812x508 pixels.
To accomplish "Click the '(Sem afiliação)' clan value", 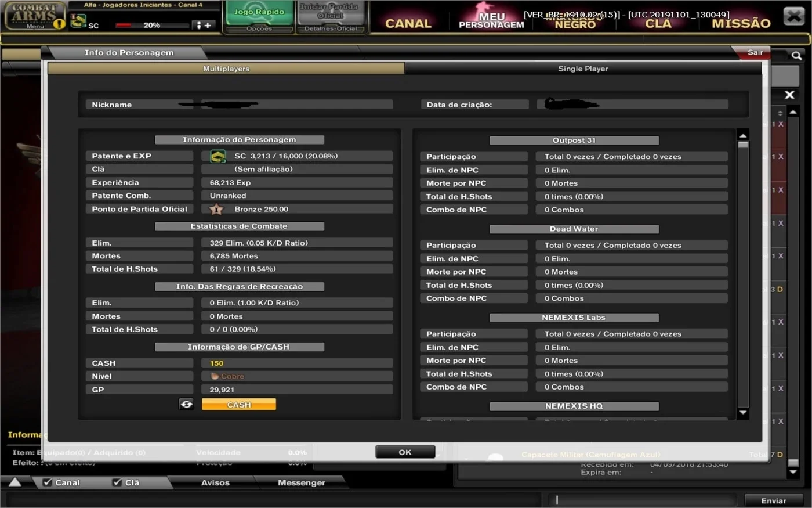I will pyautogui.click(x=263, y=169).
